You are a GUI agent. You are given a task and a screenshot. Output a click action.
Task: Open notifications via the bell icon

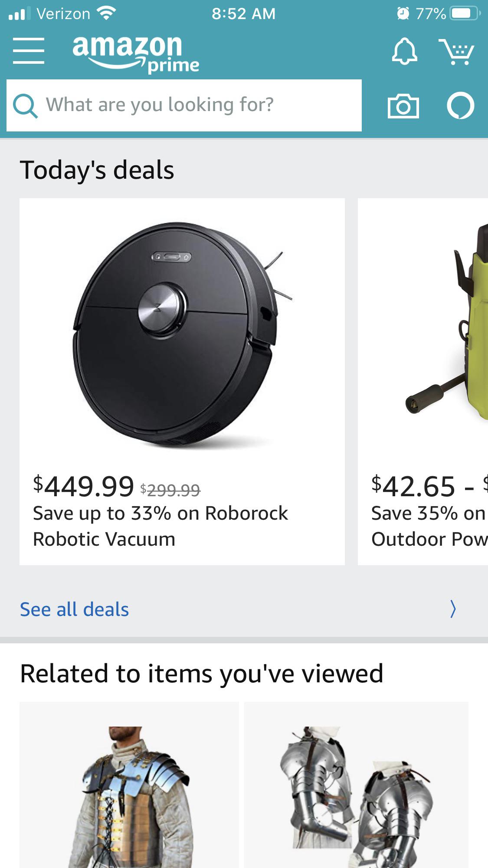(x=403, y=52)
